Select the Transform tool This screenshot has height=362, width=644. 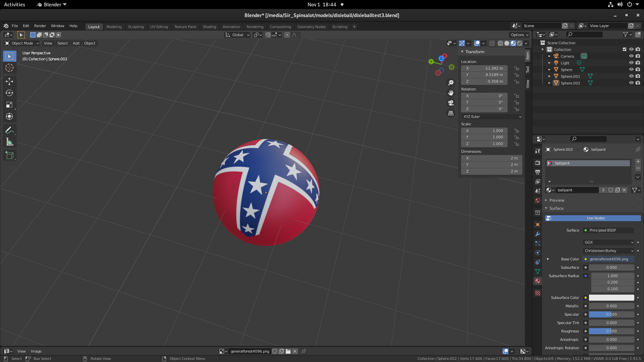pos(9,117)
